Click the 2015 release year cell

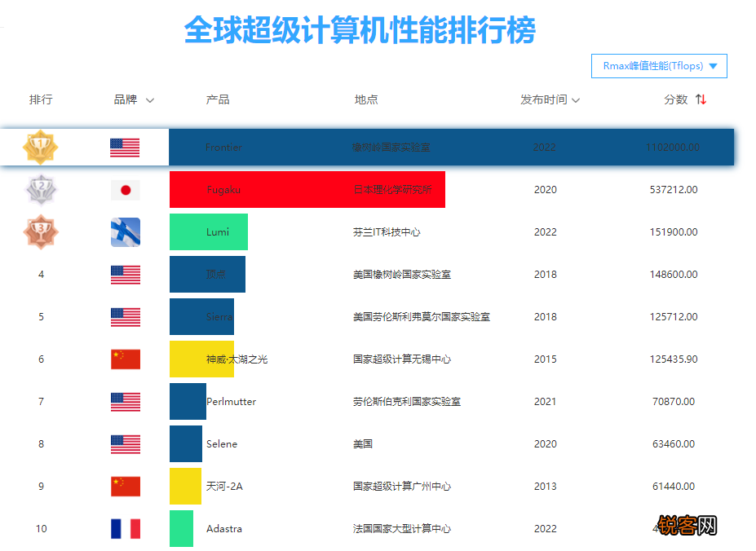(x=546, y=359)
